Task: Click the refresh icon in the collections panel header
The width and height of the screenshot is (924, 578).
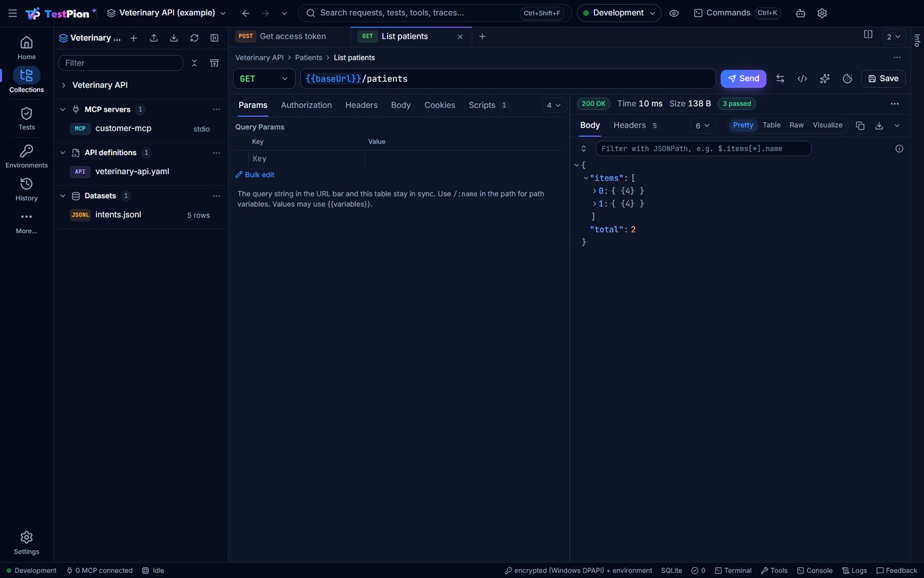Action: pyautogui.click(x=194, y=38)
